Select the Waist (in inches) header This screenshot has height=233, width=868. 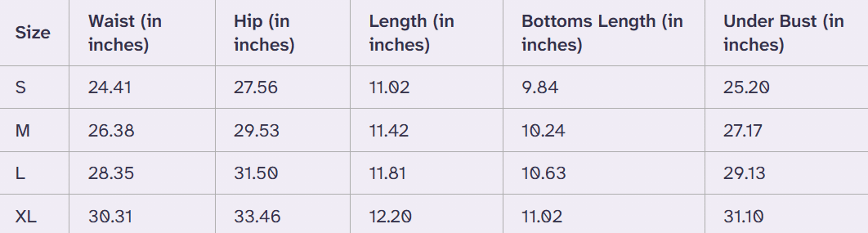[125, 33]
